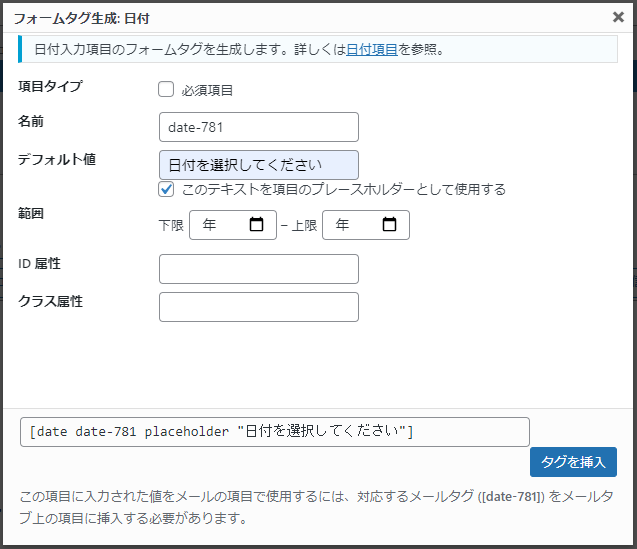
Task: Enable the 必須項目 checkbox
Action: coord(166,89)
